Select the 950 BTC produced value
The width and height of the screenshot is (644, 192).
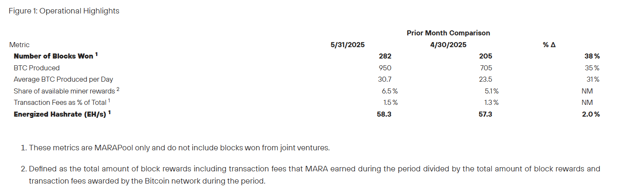point(385,68)
